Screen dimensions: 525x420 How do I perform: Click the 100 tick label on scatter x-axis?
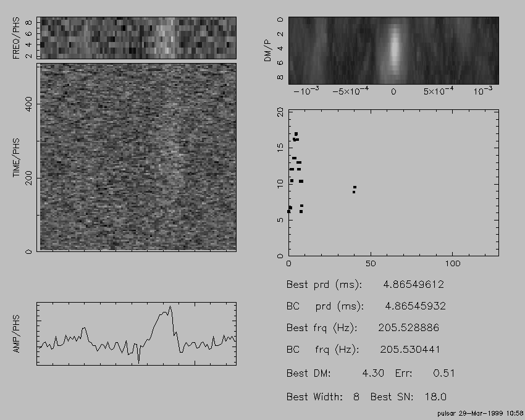coord(452,264)
